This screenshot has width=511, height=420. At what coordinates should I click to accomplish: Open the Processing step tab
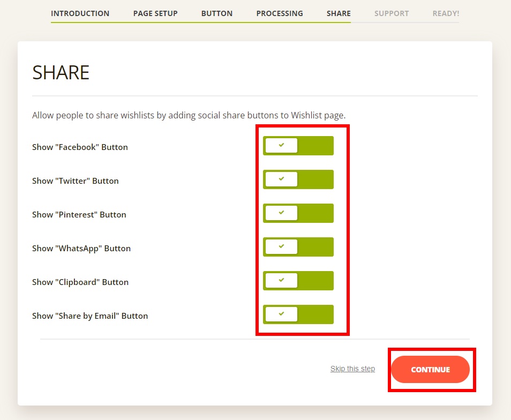tap(280, 13)
